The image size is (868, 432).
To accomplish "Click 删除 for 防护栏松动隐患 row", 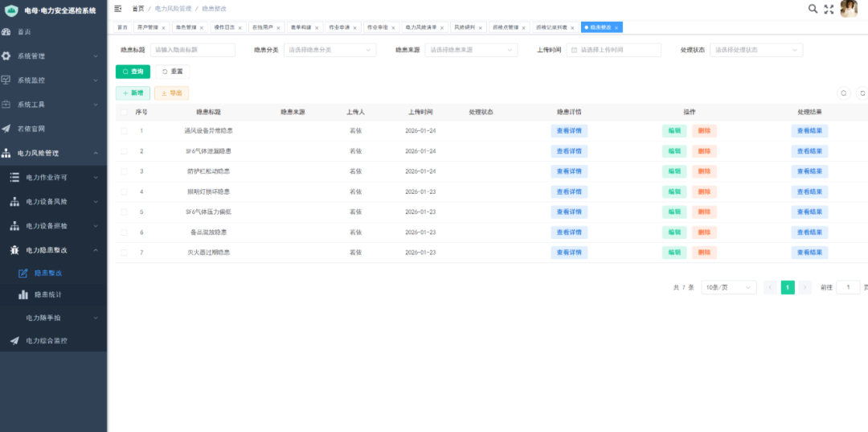I will 704,171.
